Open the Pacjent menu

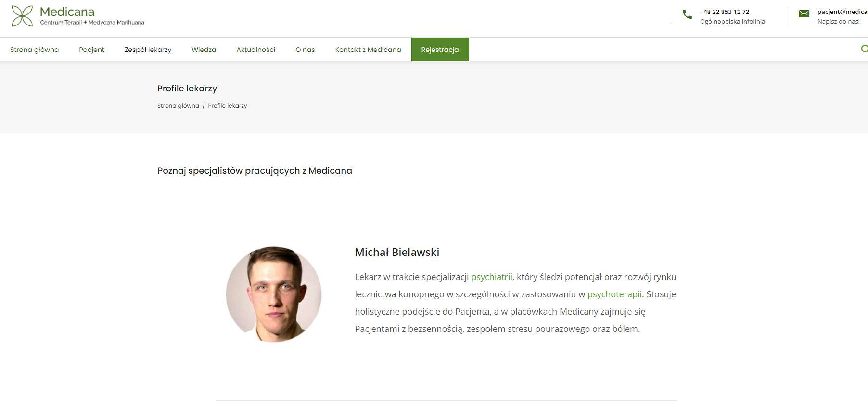tap(91, 50)
